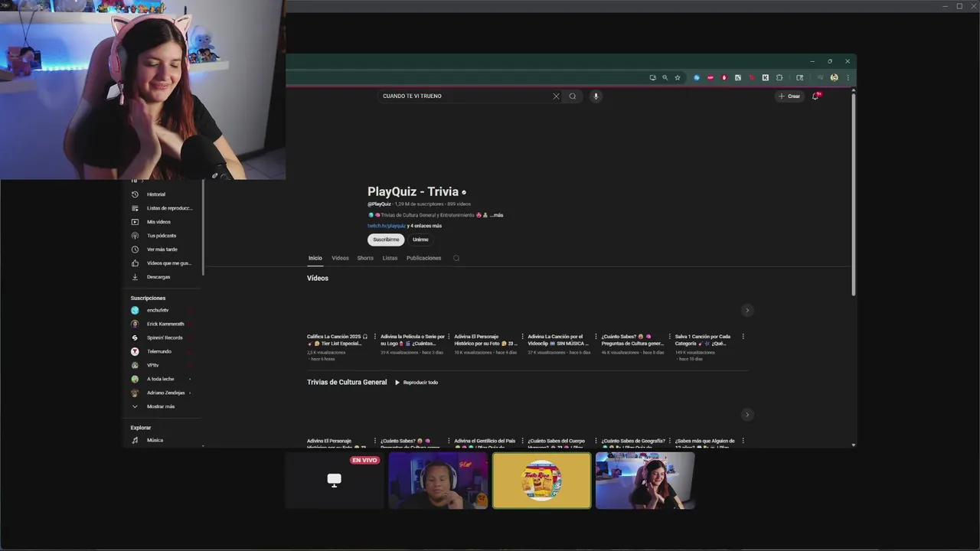Show next videos in Trivias de Cultura General row
Image resolution: width=980 pixels, height=551 pixels.
747,415
